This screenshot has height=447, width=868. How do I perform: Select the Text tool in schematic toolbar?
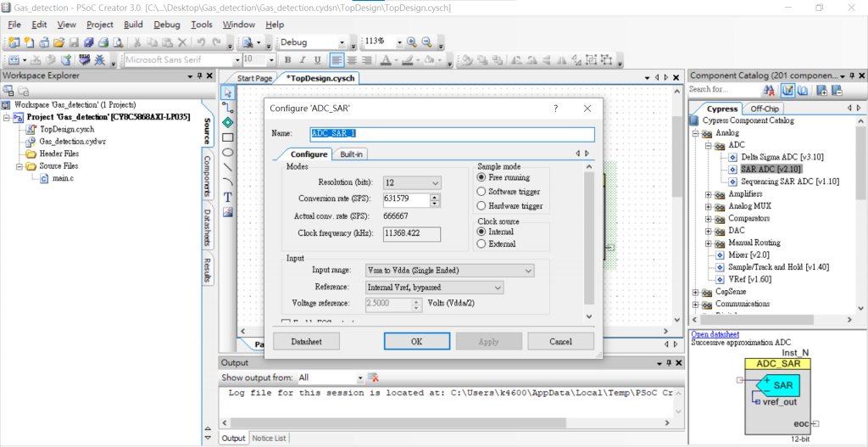coord(227,197)
